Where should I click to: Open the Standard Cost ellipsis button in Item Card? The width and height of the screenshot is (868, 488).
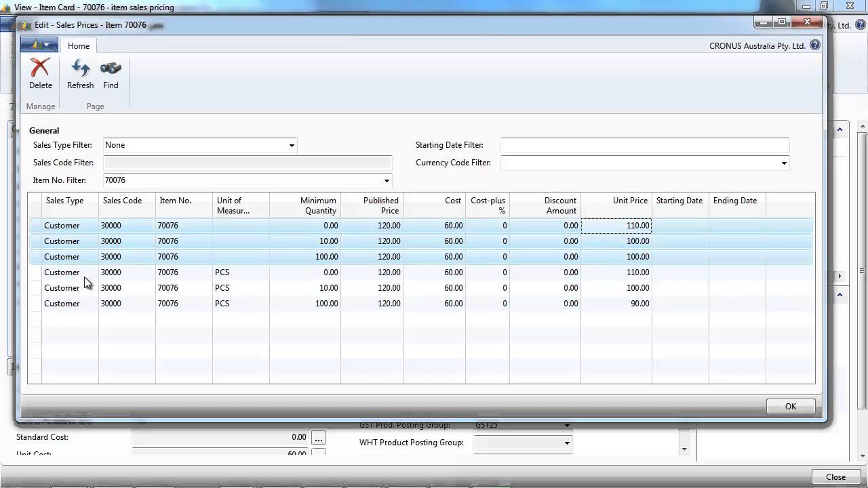(x=318, y=438)
